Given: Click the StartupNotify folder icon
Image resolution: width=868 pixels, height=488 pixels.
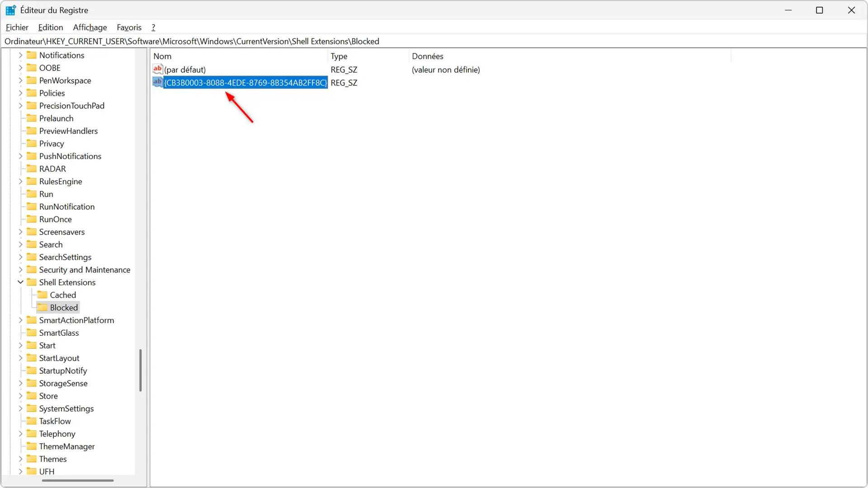Looking at the screenshot, I should (32, 371).
